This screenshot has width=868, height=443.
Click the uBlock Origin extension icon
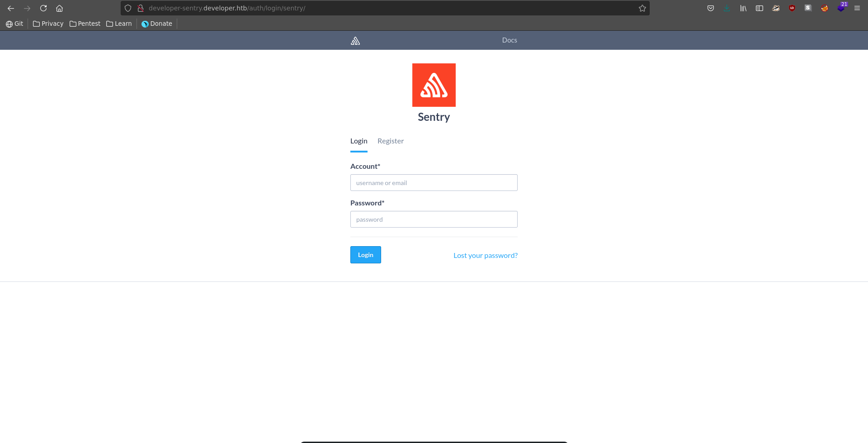click(792, 8)
